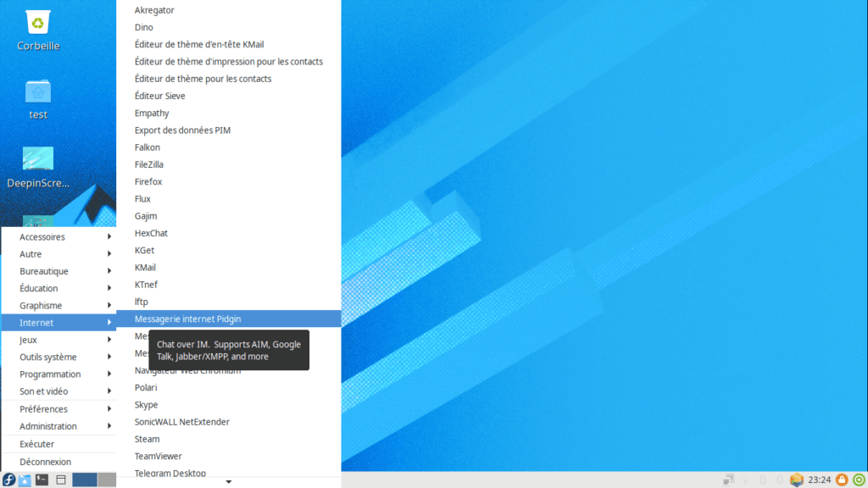
Task: Open Éditeur de thème pour les contacts
Action: coord(229,79)
